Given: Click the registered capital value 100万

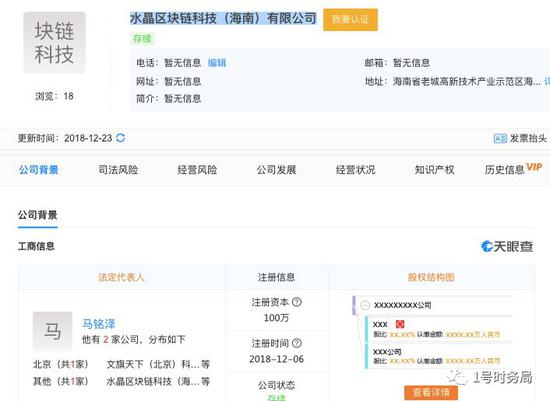Looking at the screenshot, I should coord(276,318).
